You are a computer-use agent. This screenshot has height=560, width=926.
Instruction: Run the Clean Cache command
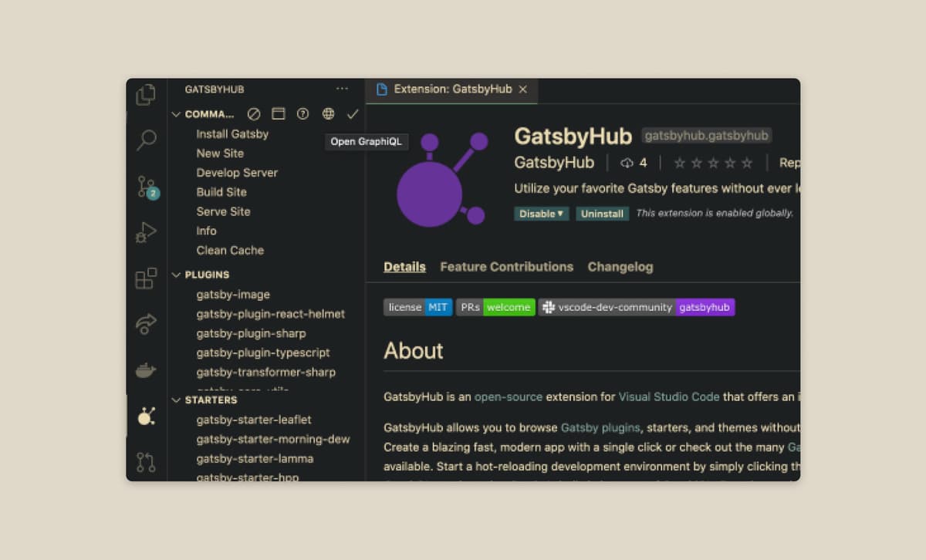click(230, 250)
